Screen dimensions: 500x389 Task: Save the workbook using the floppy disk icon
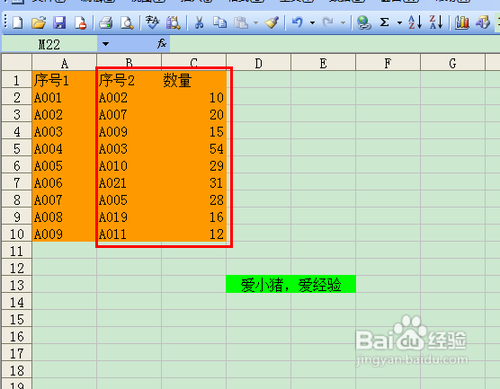60,23
